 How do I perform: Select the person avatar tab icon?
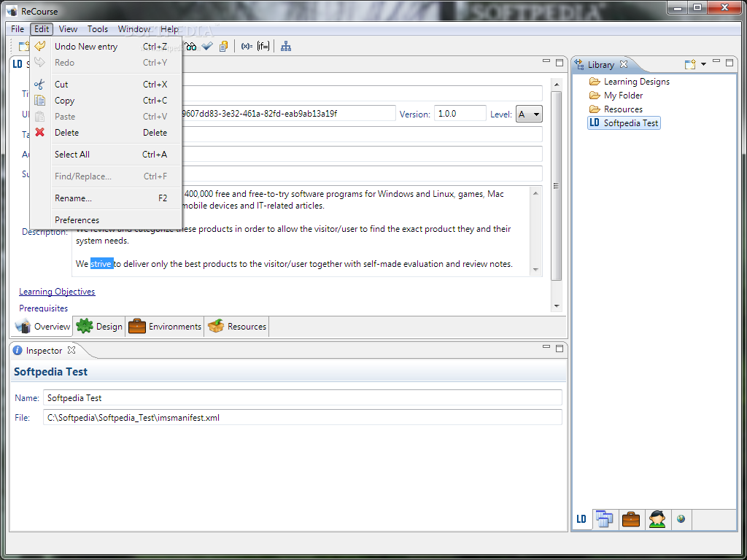657,519
